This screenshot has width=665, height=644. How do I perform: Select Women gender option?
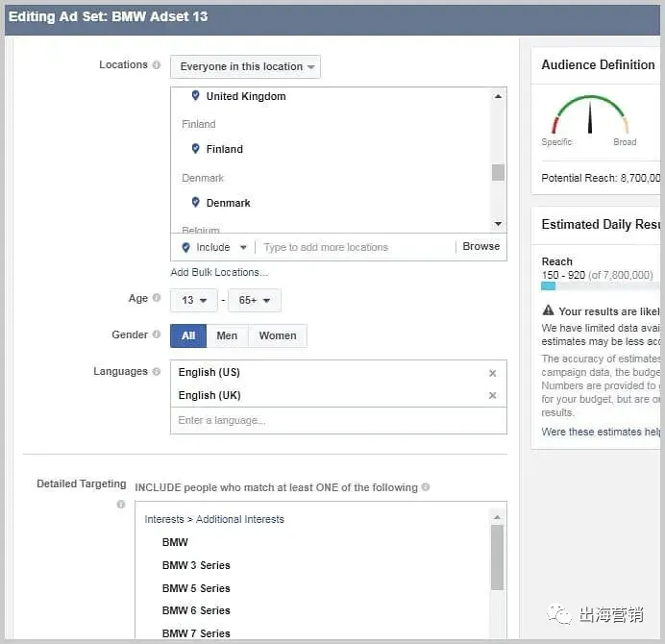pos(278,335)
